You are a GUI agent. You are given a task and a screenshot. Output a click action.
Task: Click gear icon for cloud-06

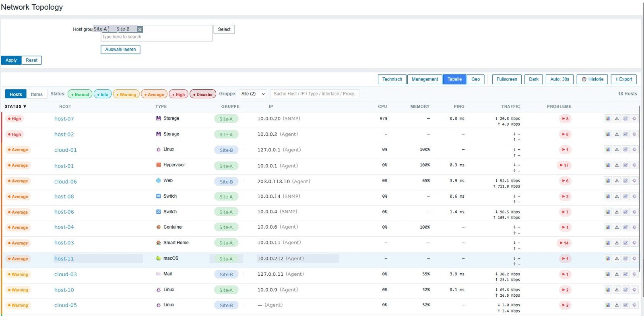[634, 181]
